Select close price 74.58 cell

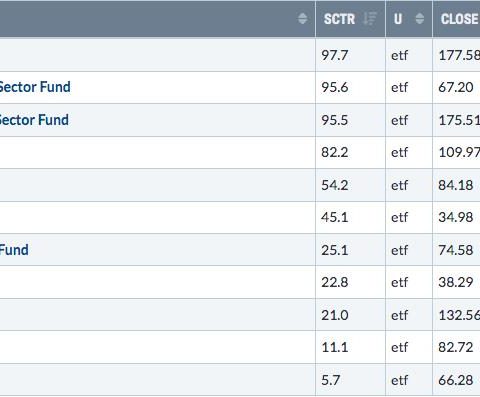456,250
